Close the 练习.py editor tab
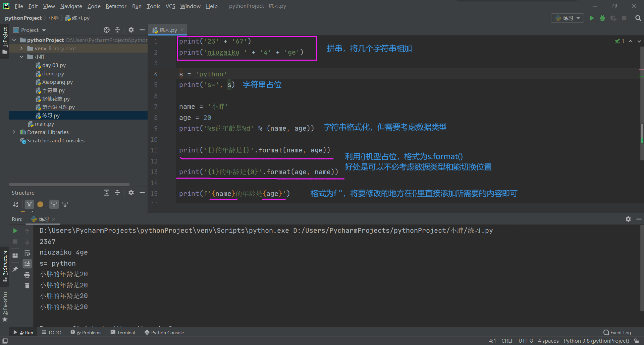 182,30
